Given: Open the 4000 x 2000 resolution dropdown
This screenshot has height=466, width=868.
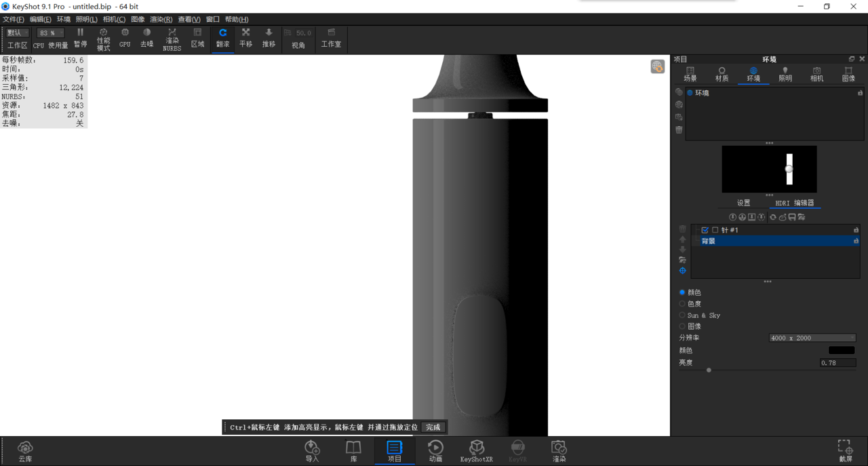Looking at the screenshot, I should pos(812,338).
